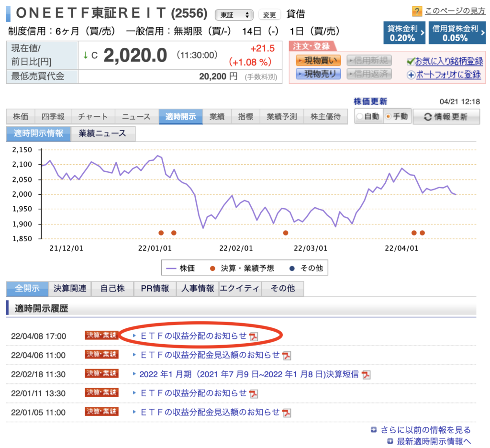The height and width of the screenshot is (448, 490).
Task: Select the 自己株 filter tab
Action: 112,288
